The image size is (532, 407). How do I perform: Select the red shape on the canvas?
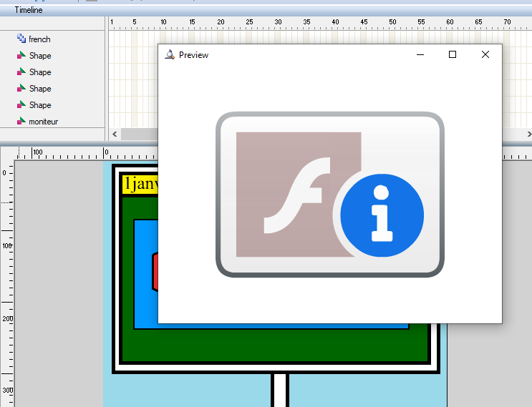[x=155, y=272]
